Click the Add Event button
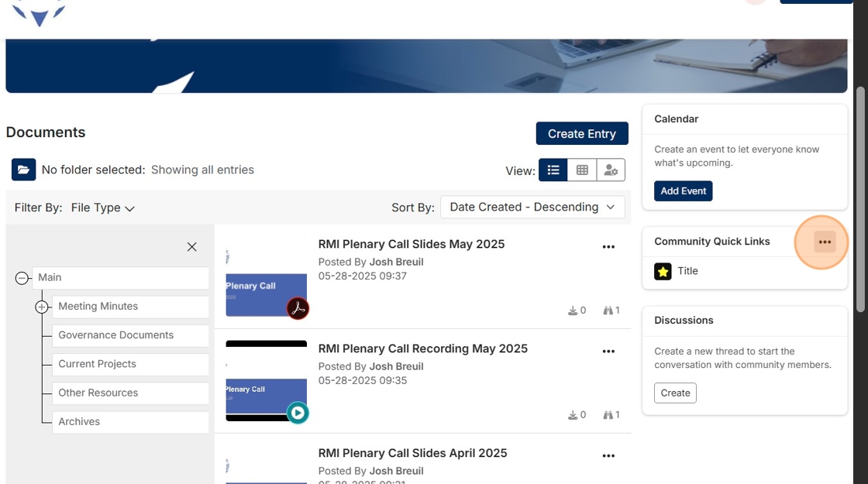 click(x=683, y=191)
